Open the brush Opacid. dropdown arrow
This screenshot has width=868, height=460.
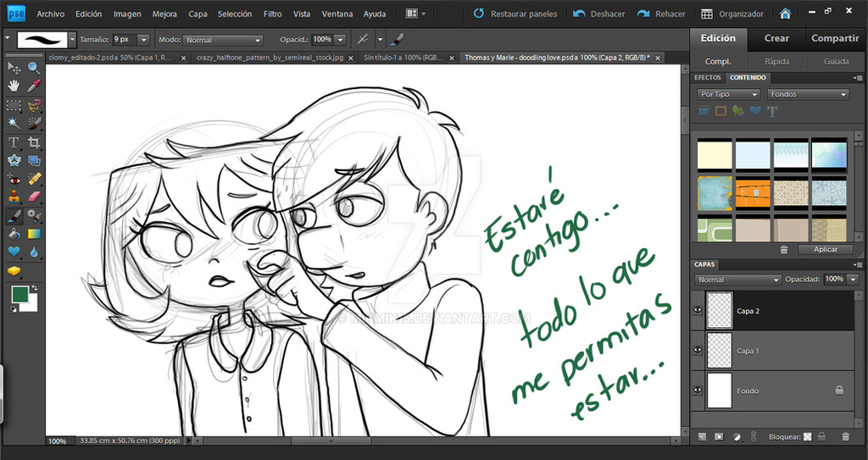[x=340, y=40]
